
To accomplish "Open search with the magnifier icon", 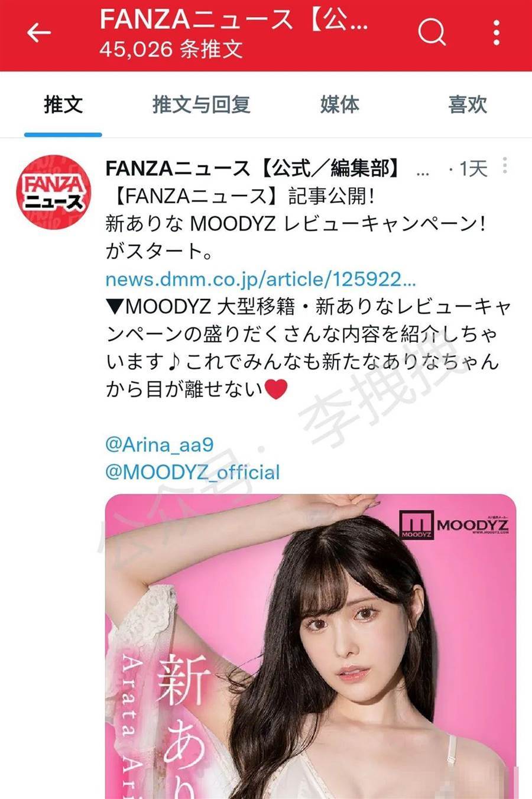I will click(x=432, y=31).
